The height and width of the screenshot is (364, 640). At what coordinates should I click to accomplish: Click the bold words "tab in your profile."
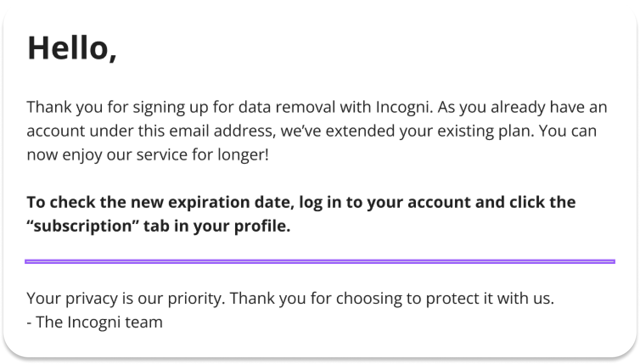click(x=217, y=226)
